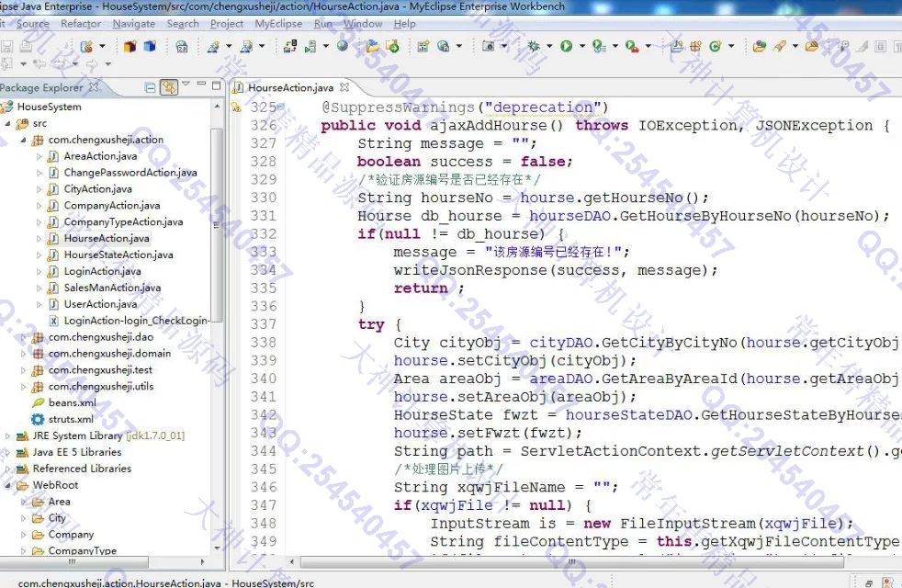
Task: Click the Package Explorer horizontal scrollbar
Action: [x=74, y=561]
